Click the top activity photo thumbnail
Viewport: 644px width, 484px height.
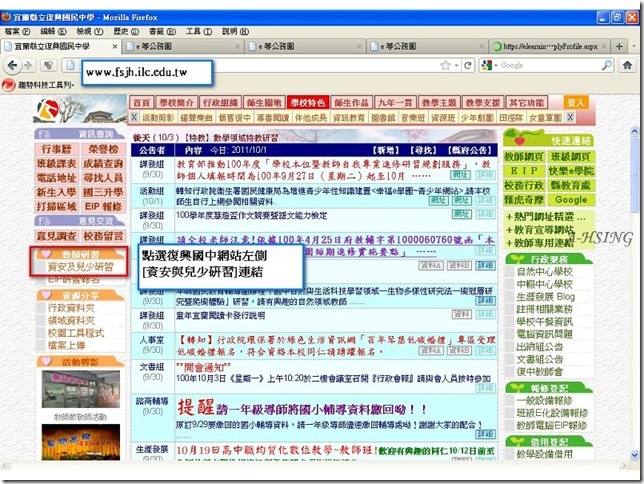pyautogui.click(x=80, y=389)
